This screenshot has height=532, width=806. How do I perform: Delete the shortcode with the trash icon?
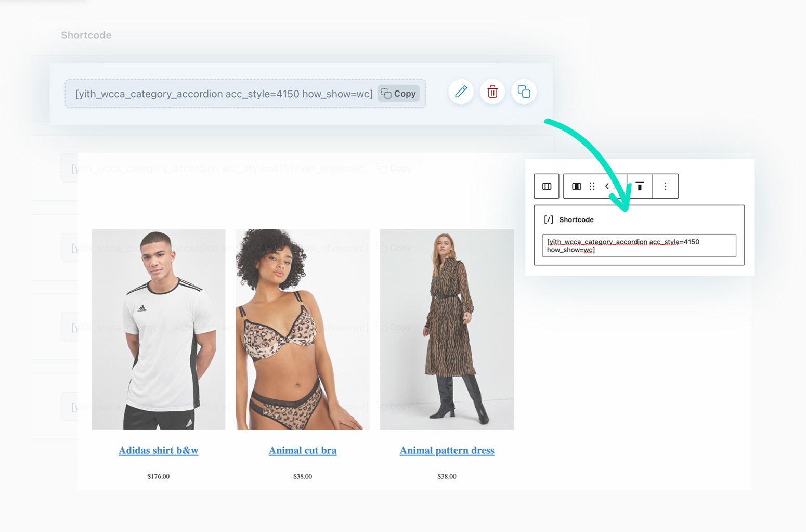click(492, 92)
